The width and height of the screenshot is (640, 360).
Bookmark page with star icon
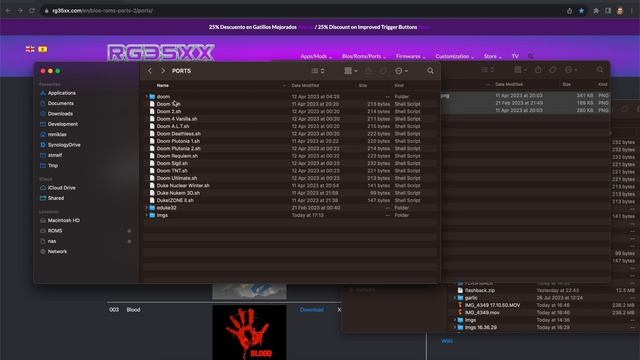(581, 11)
